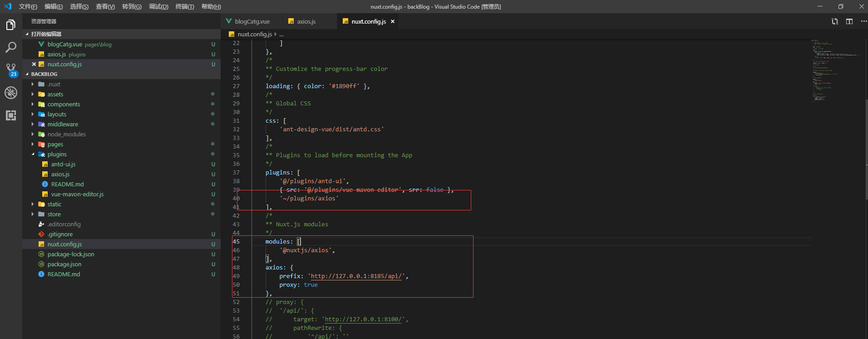Collapse the 打开的编辑器 section
Viewport: 868px width, 339px height.
click(121, 34)
